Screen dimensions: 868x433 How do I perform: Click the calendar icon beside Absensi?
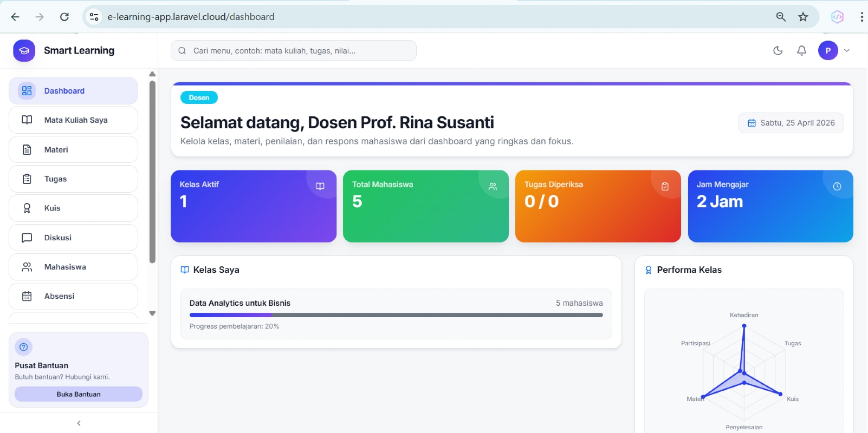pyautogui.click(x=27, y=296)
